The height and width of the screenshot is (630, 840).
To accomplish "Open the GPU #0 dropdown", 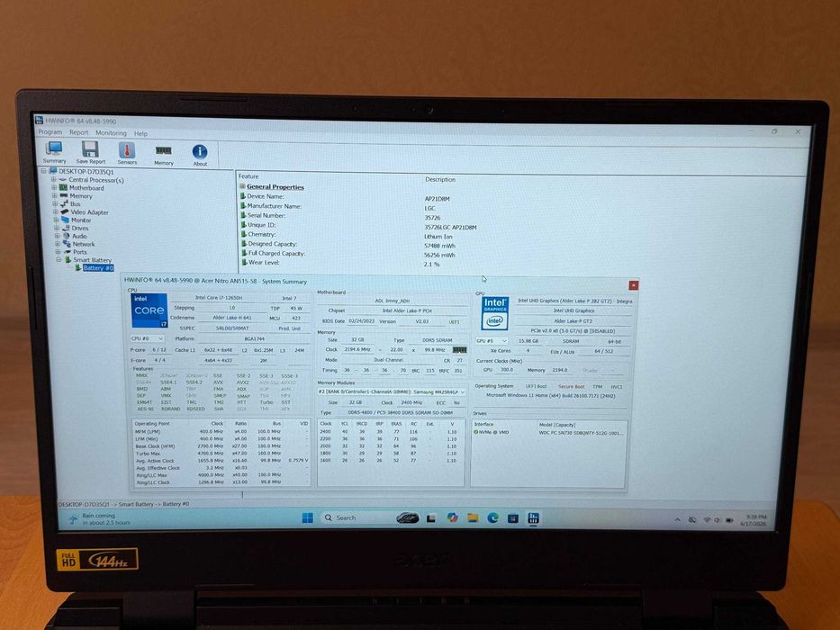I will point(492,341).
